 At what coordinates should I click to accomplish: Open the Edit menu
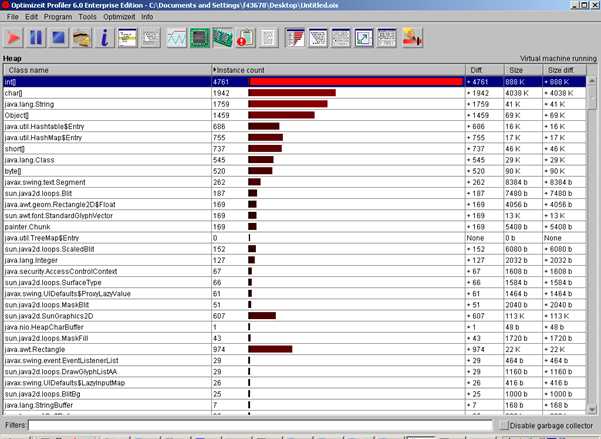pos(31,17)
